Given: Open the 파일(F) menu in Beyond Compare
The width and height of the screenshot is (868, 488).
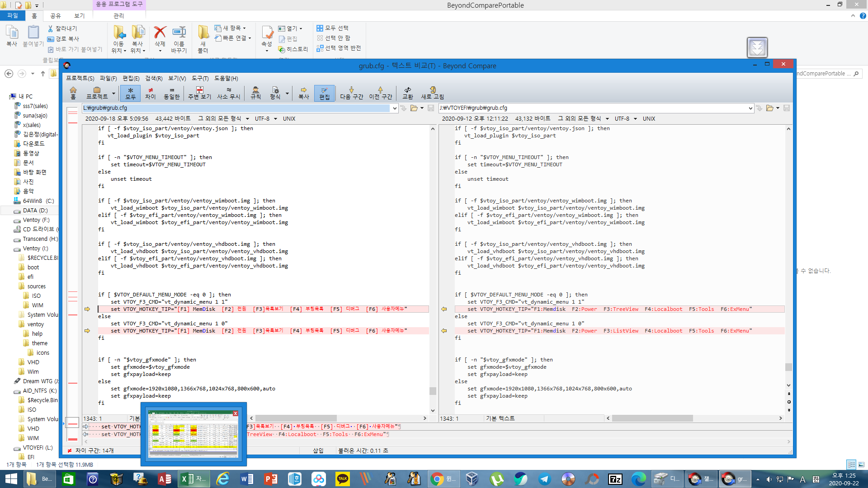Looking at the screenshot, I should coord(108,78).
